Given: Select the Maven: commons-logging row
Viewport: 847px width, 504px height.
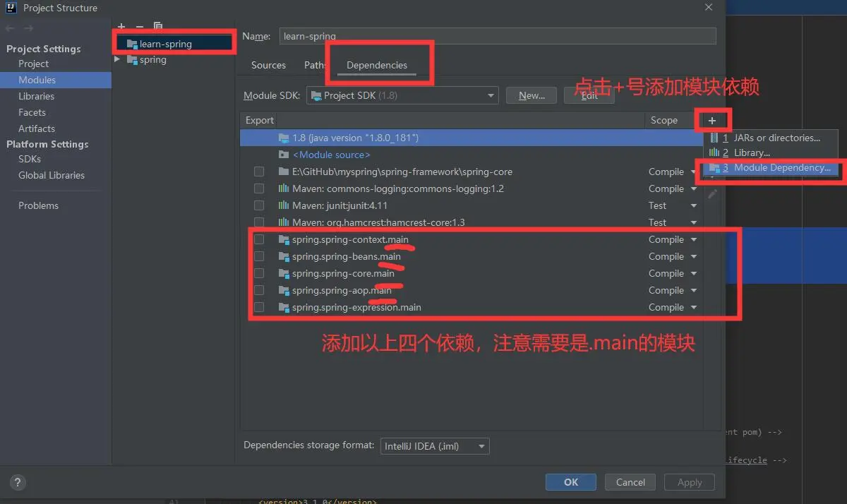Looking at the screenshot, I should (471, 188).
